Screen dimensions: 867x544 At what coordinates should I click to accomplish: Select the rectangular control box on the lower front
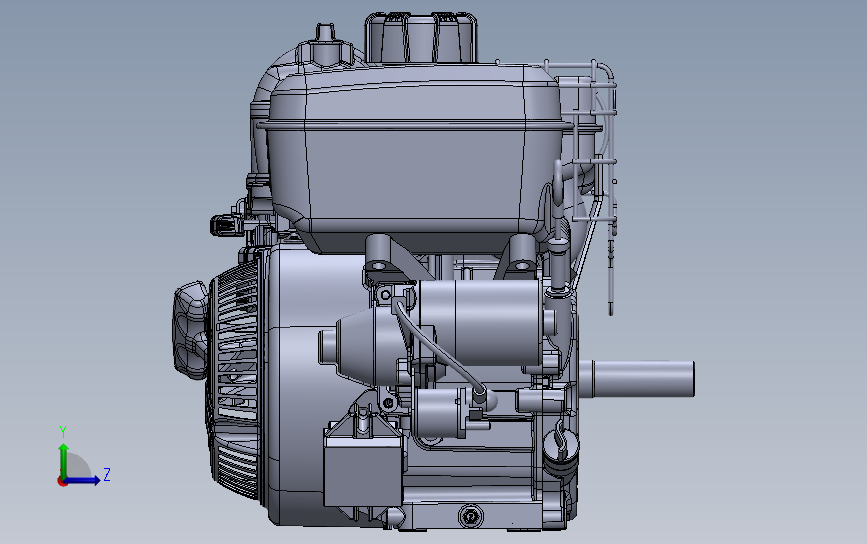tap(363, 470)
